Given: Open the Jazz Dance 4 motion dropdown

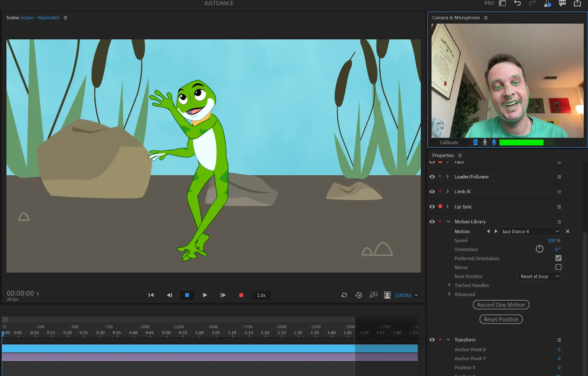Looking at the screenshot, I should coord(530,231).
